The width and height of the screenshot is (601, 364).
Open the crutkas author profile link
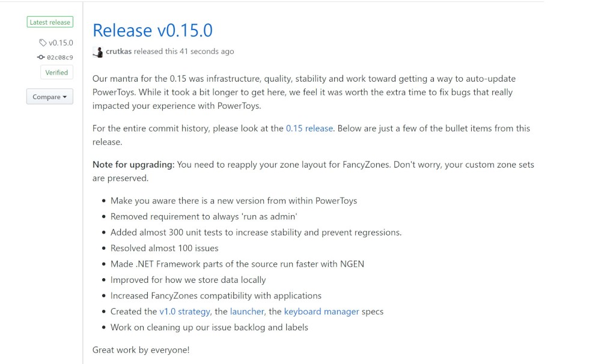click(x=118, y=51)
